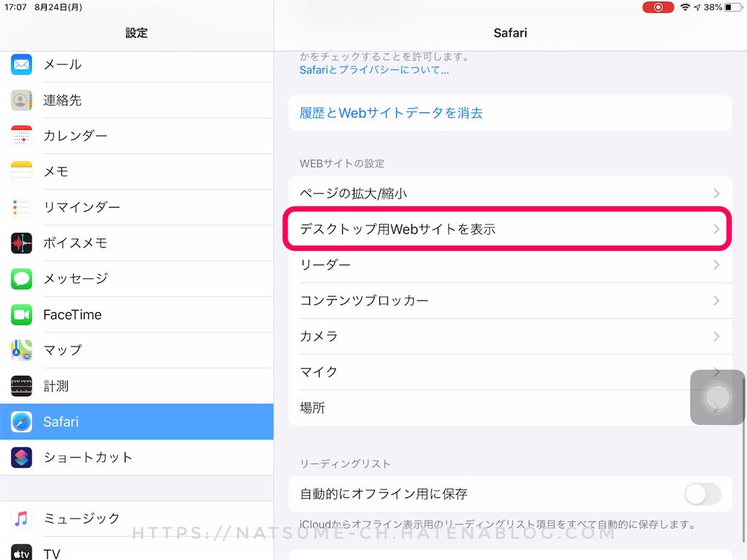Expand リーダー row chevron

click(x=716, y=265)
